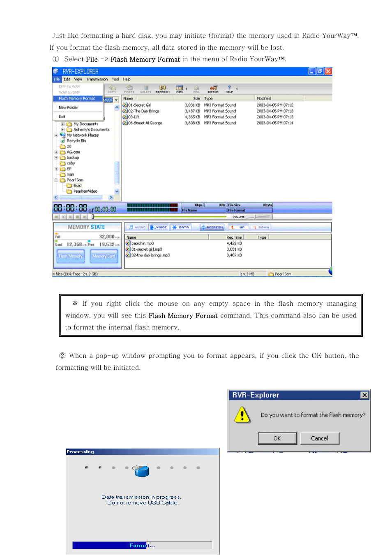Sort by the Modified column header
The width and height of the screenshot is (392, 555).
pos(279,99)
